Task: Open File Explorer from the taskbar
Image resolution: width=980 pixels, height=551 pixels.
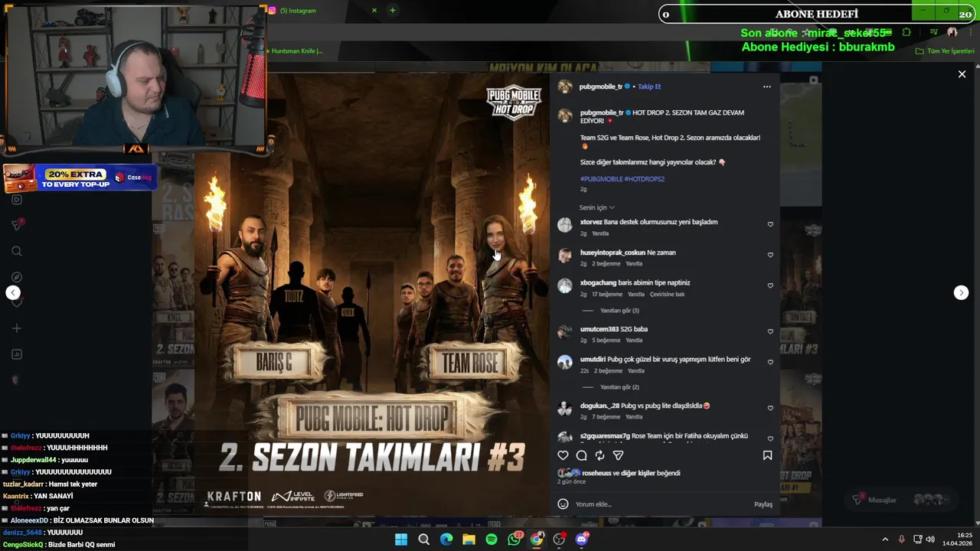Action: (469, 540)
